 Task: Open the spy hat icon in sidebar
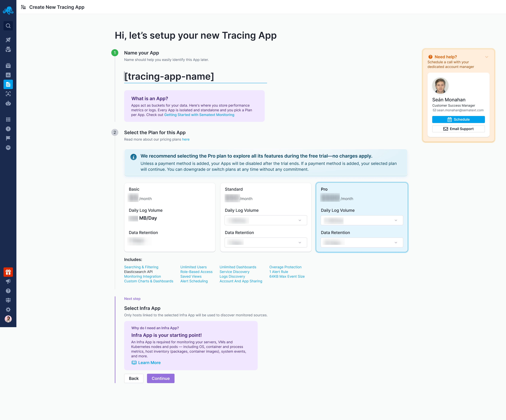tap(8, 49)
